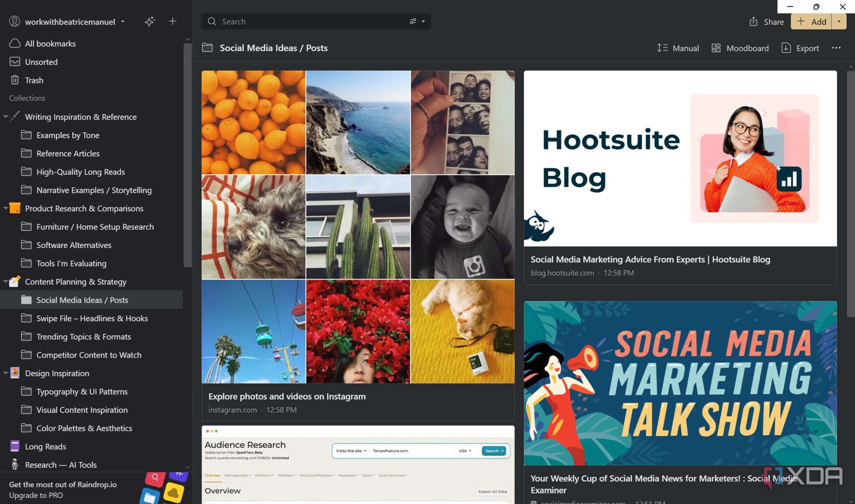Select the Research — AI Tools collection icon

[x=15, y=464]
